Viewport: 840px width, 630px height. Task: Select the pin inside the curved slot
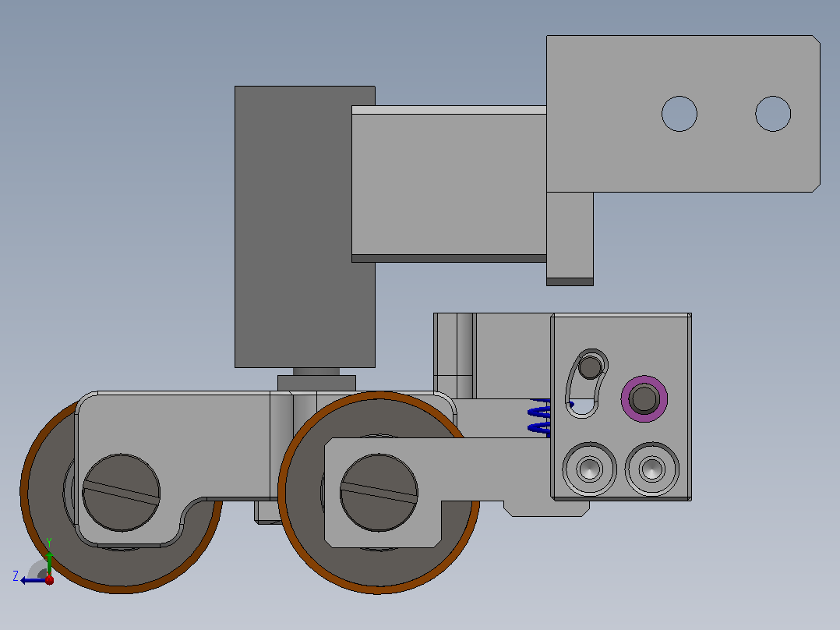tap(591, 367)
